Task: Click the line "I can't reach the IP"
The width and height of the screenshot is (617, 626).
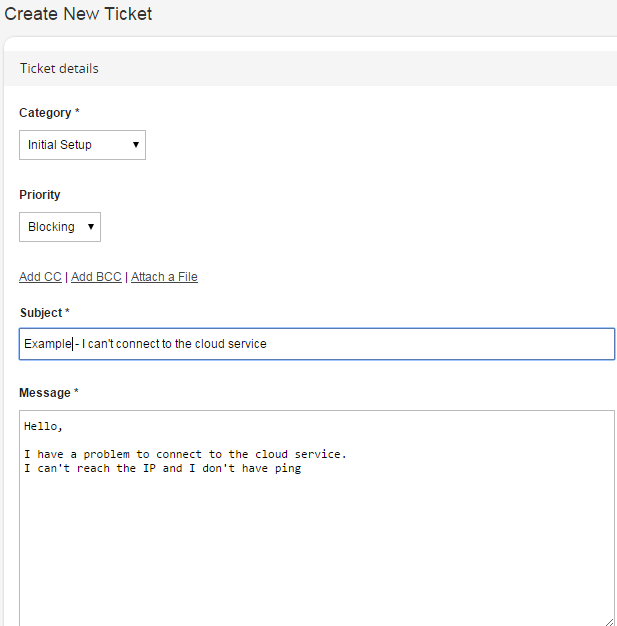Action: (x=163, y=468)
